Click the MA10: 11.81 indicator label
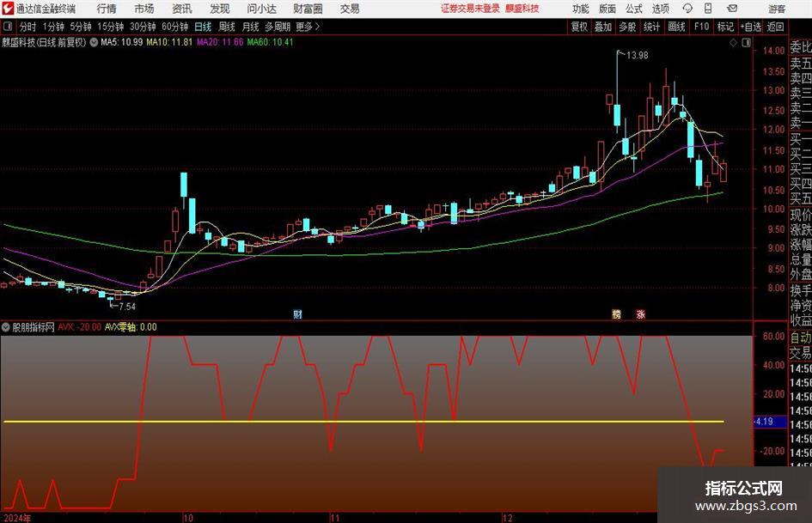The width and height of the screenshot is (812, 523). tap(169, 42)
